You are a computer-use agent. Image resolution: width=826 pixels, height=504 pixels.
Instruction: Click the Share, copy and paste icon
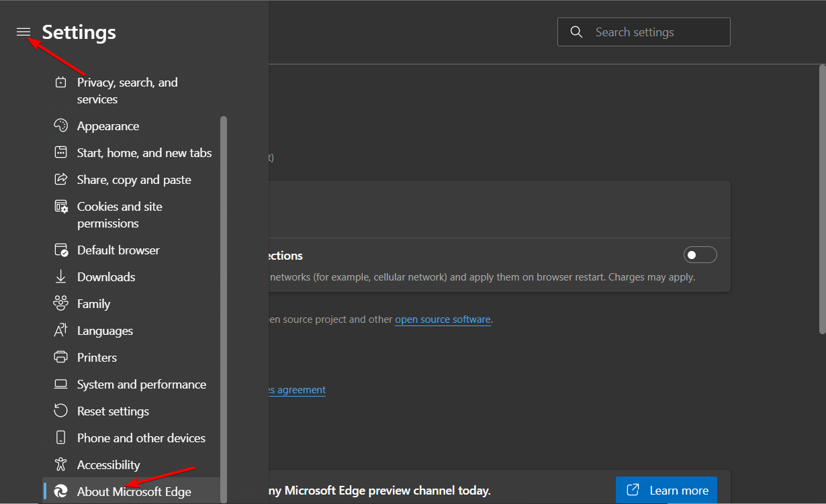(60, 180)
